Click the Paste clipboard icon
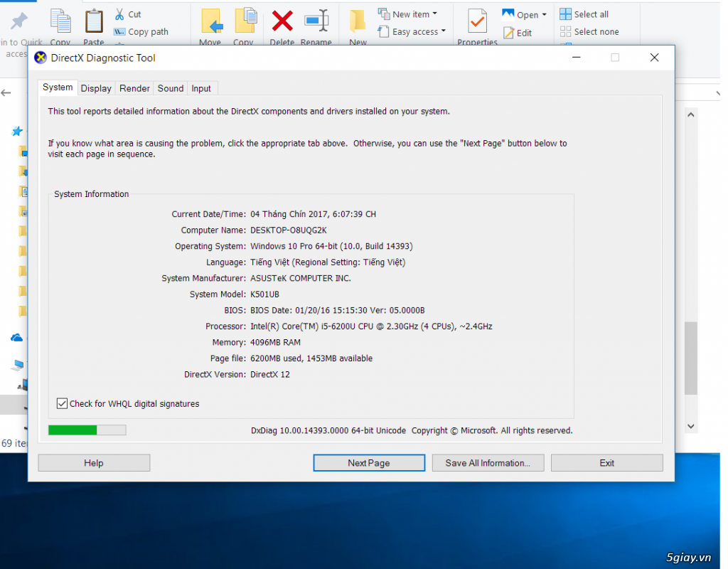Image resolution: width=728 pixels, height=569 pixels. (x=94, y=21)
